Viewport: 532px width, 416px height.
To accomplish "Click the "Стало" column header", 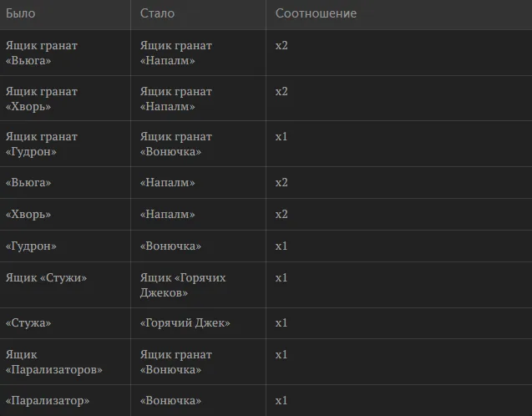I will [157, 13].
